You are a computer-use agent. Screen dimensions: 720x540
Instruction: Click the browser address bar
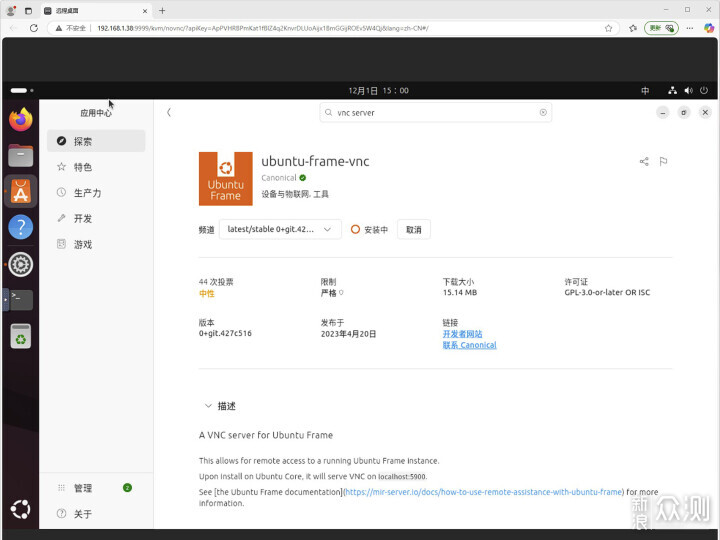click(333, 28)
